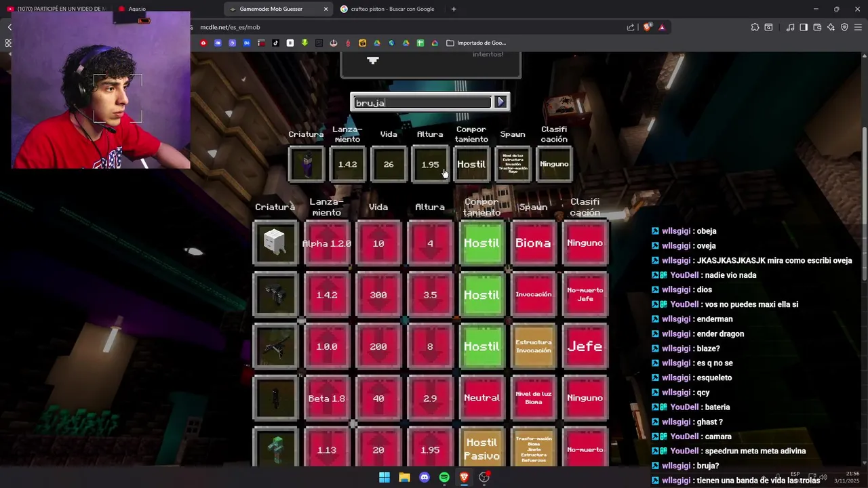Image resolution: width=868 pixels, height=488 pixels.
Task: Click the preview health value '26'
Action: [389, 164]
